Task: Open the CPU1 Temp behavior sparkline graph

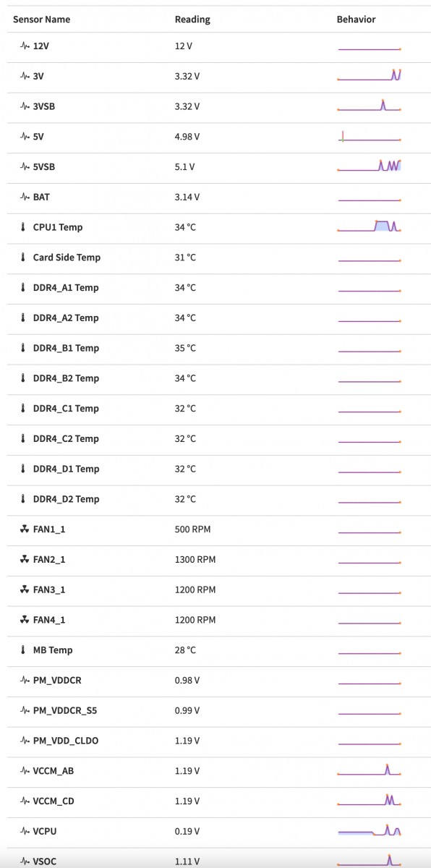Action: pos(370,226)
